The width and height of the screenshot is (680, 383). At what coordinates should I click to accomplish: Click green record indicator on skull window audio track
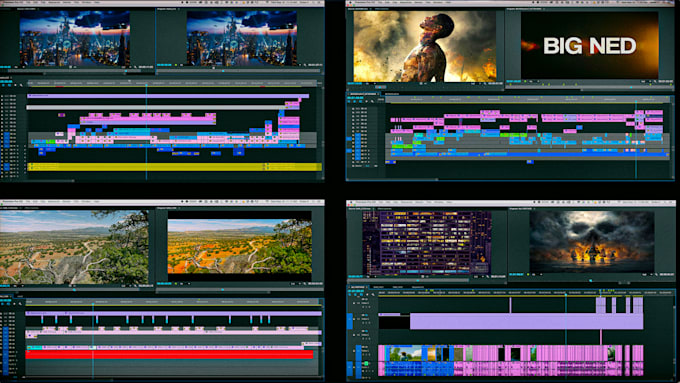tap(366, 363)
